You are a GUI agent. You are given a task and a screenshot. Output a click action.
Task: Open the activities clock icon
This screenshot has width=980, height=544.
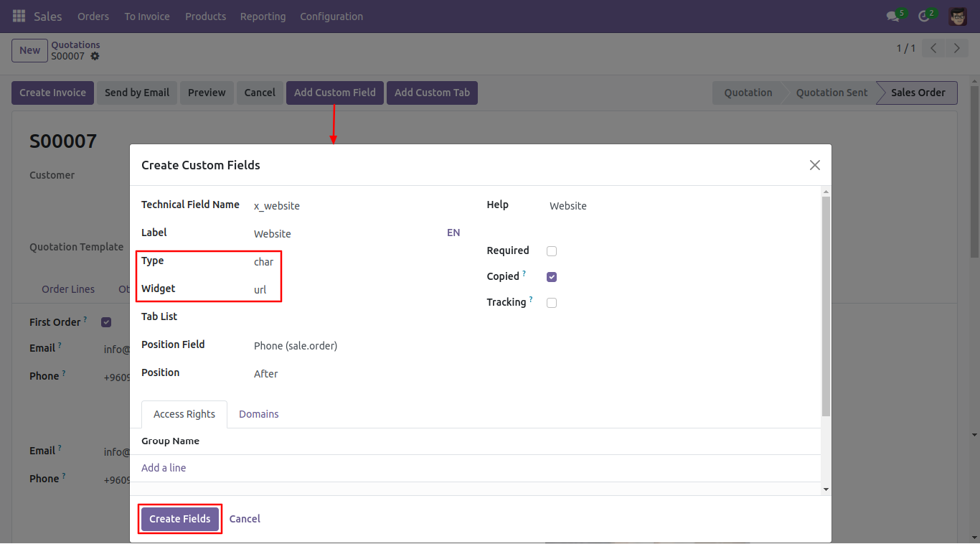(x=924, y=16)
